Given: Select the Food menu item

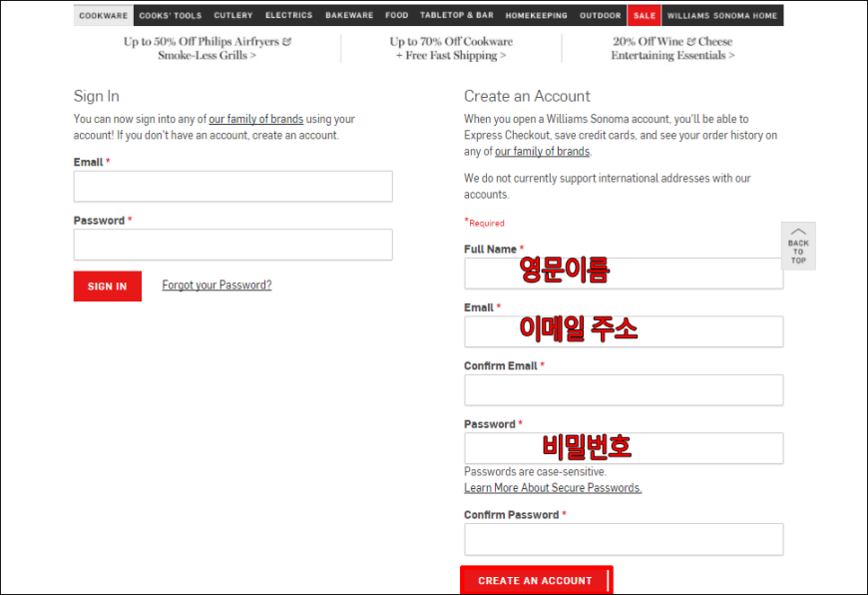Looking at the screenshot, I should (x=397, y=16).
